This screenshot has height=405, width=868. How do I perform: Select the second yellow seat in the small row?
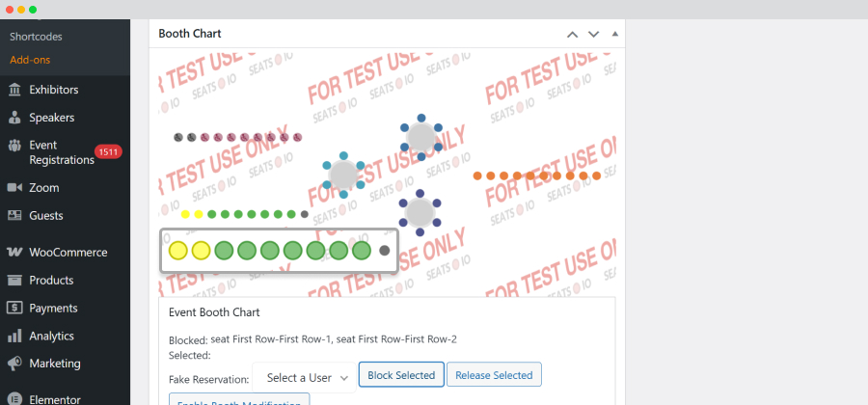tap(199, 214)
